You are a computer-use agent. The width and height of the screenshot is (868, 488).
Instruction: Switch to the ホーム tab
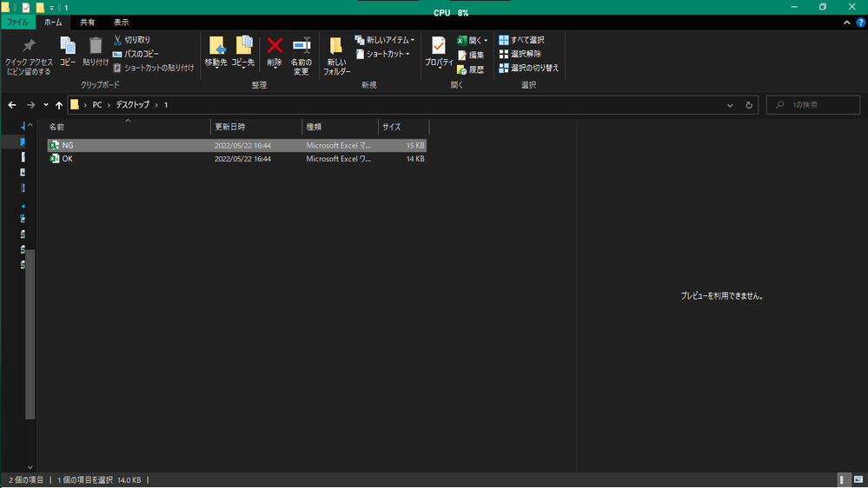[53, 22]
